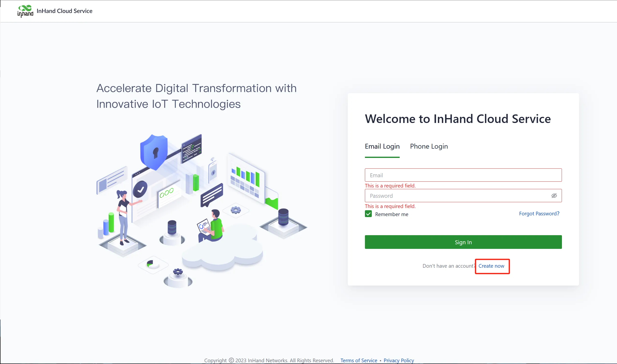This screenshot has height=364, width=617.
Task: Click the blue shield illustration
Action: tap(154, 152)
